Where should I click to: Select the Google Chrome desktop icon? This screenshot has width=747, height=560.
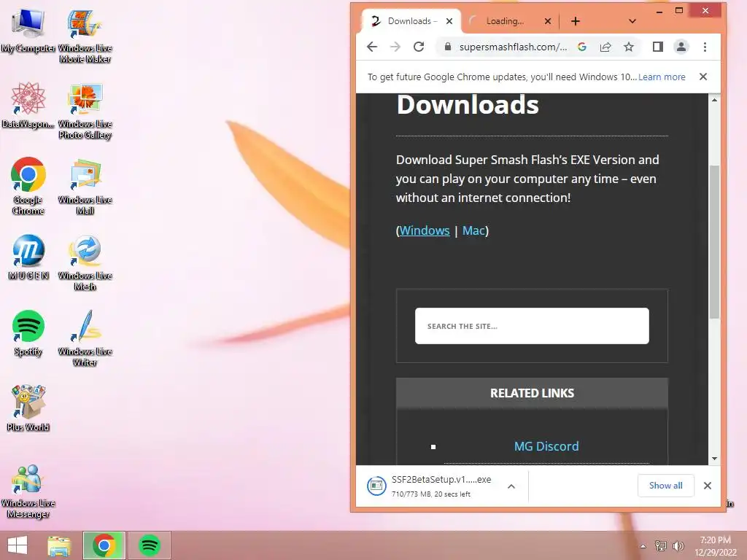pos(28,186)
